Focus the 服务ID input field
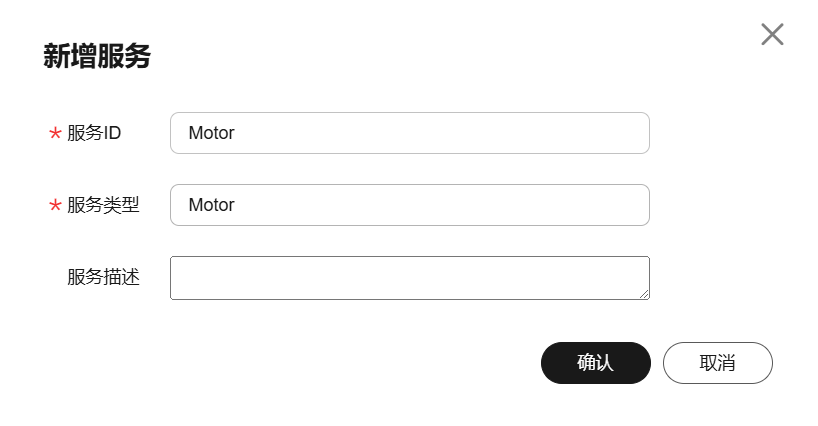This screenshot has height=426, width=818. pos(410,133)
